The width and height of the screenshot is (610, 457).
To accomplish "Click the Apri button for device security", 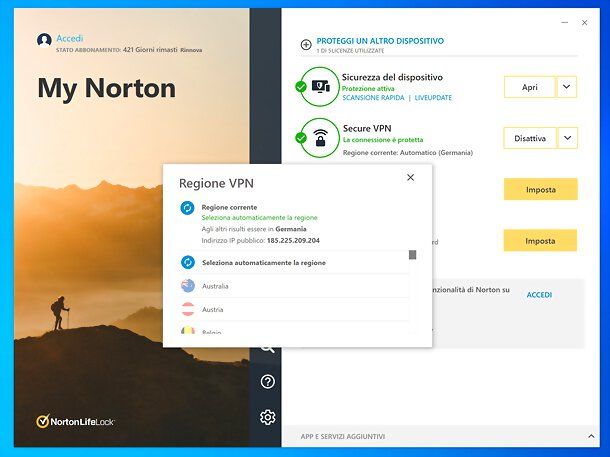I will tap(529, 87).
